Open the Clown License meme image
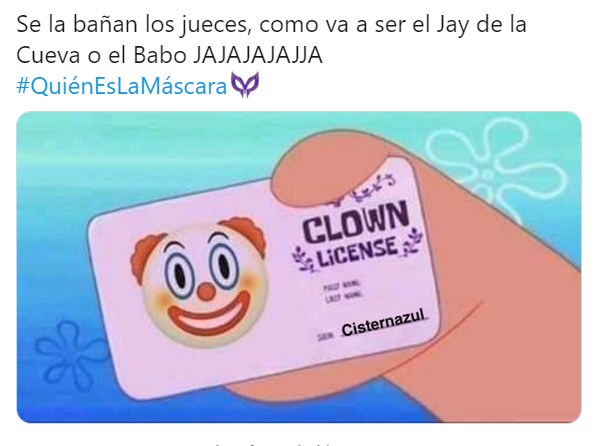This screenshot has width=598, height=446. point(299,267)
